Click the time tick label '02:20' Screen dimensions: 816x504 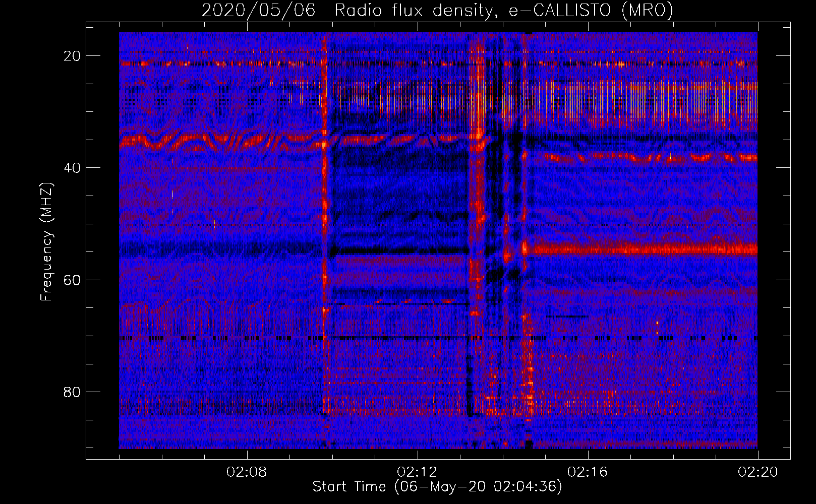(758, 472)
